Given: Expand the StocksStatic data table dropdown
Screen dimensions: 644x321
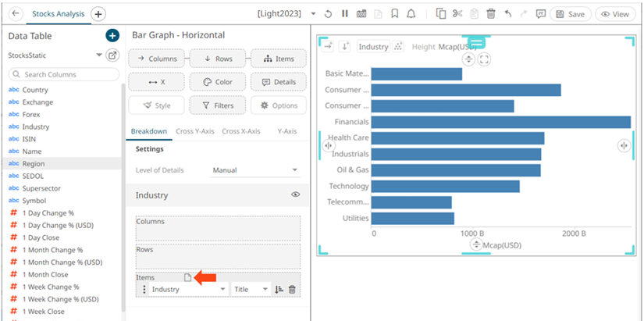Looking at the screenshot, I should (99, 55).
